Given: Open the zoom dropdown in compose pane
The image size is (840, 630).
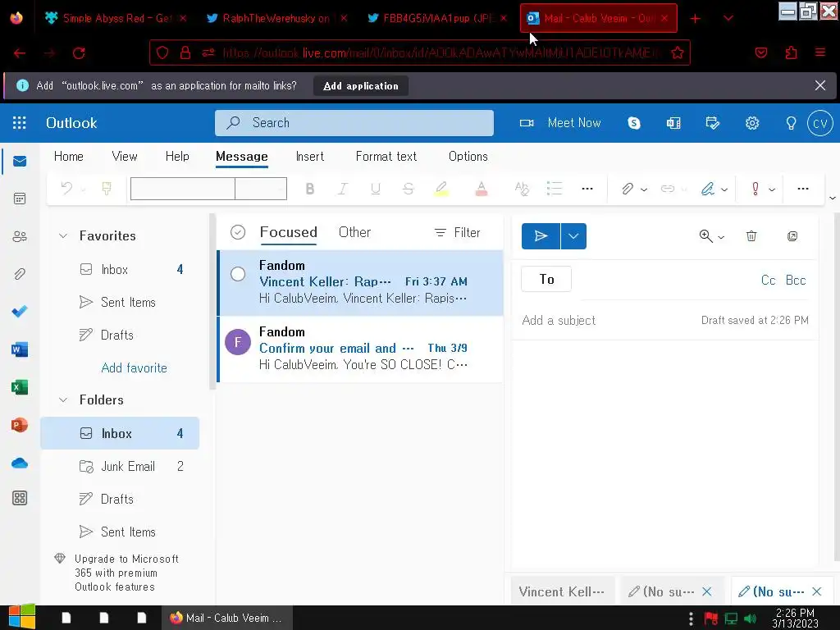Looking at the screenshot, I should point(721,237).
